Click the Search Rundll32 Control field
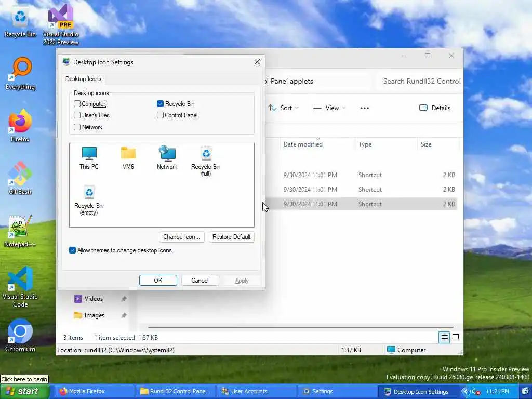The height and width of the screenshot is (399, 532). pos(419,81)
